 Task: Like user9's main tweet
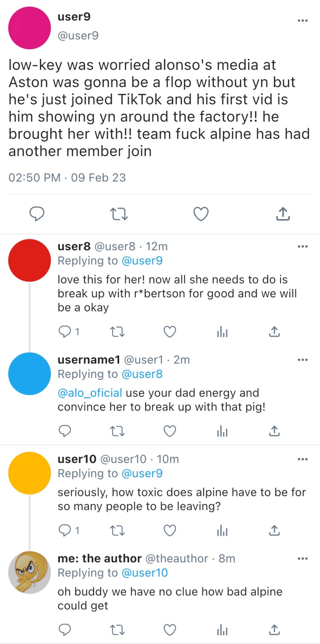(201, 214)
